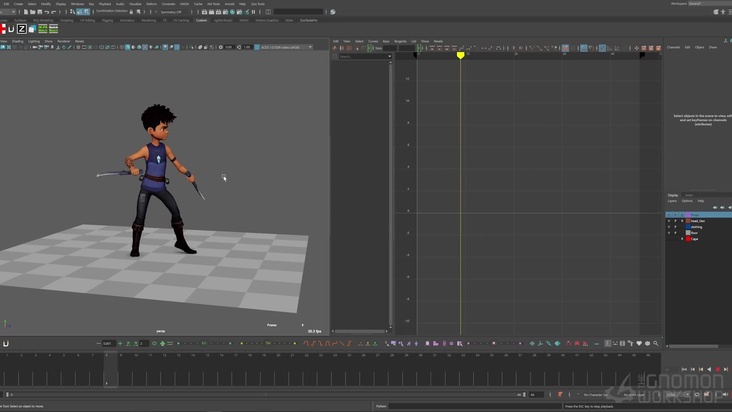The width and height of the screenshot is (732, 412).
Task: Click the red Maya shelf icon
Action: click(x=4, y=29)
